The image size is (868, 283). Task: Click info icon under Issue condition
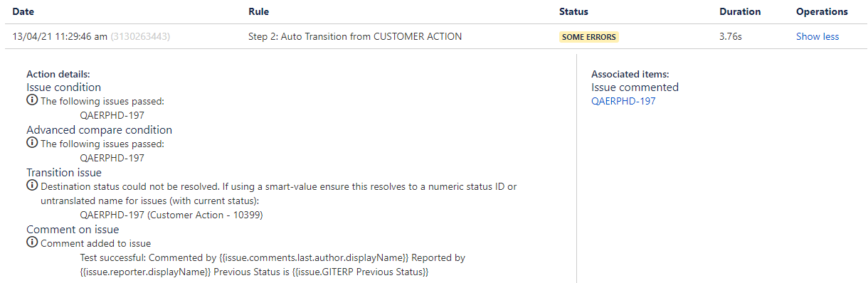(32, 101)
